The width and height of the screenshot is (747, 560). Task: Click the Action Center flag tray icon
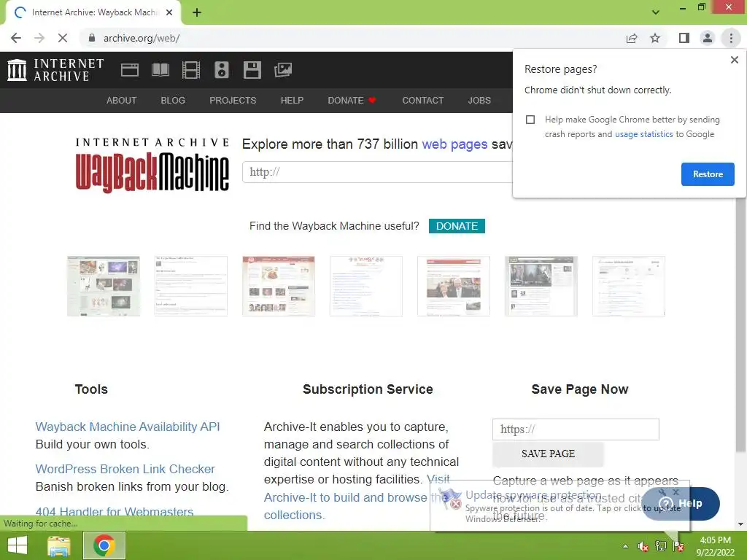pyautogui.click(x=678, y=546)
